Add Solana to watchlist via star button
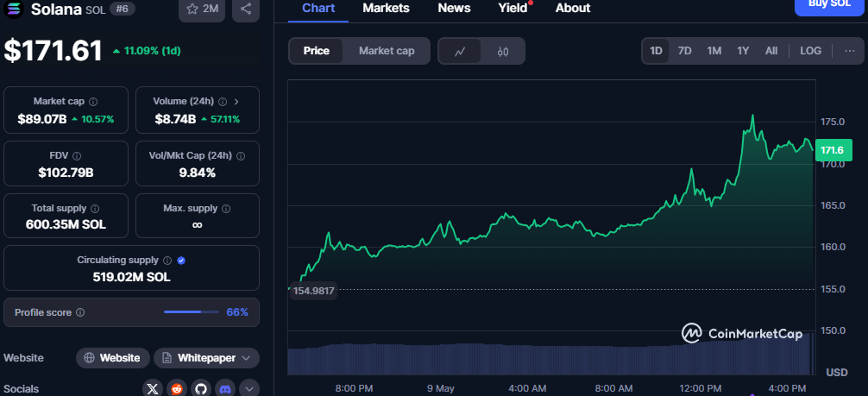 click(202, 9)
